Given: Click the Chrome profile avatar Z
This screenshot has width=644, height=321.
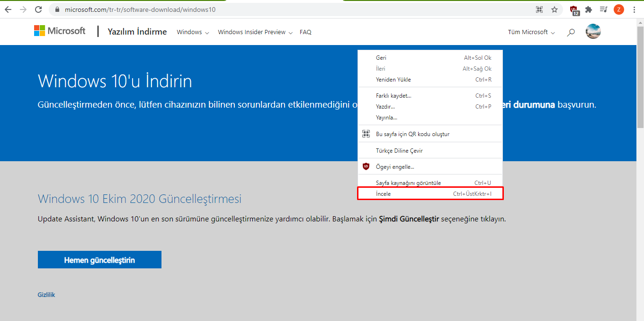Looking at the screenshot, I should [x=618, y=9].
